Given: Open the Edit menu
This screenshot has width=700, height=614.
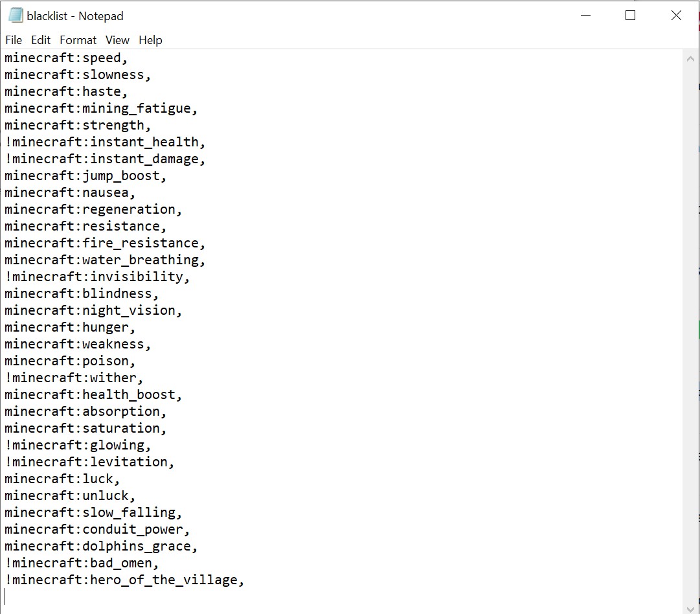Looking at the screenshot, I should (x=41, y=40).
